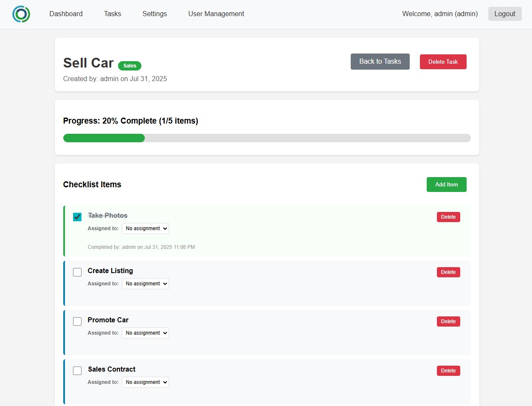Choose assignee for Sales Contract item
Screen dimensions: 532x406
[145, 382]
